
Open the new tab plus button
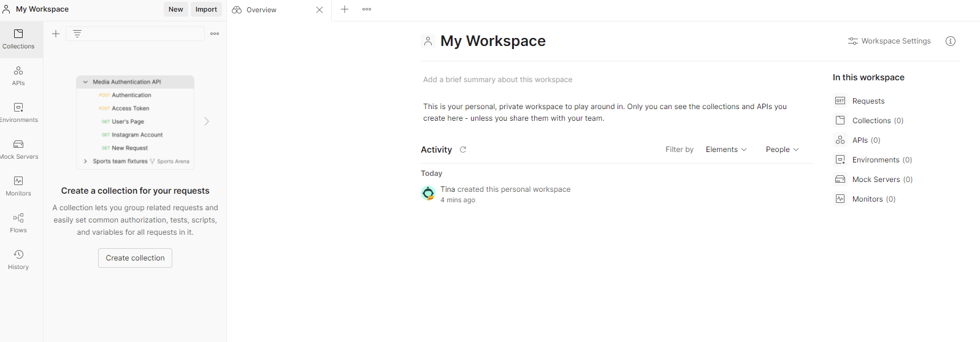(x=345, y=9)
